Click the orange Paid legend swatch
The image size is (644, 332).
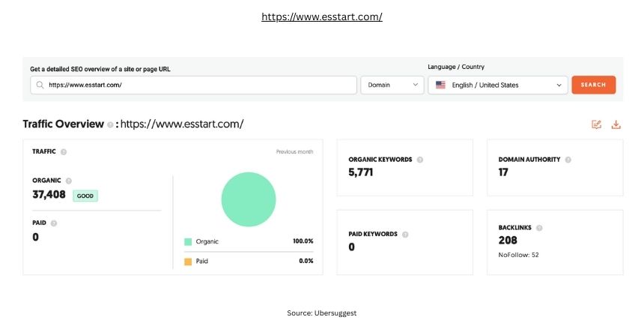pyautogui.click(x=188, y=262)
